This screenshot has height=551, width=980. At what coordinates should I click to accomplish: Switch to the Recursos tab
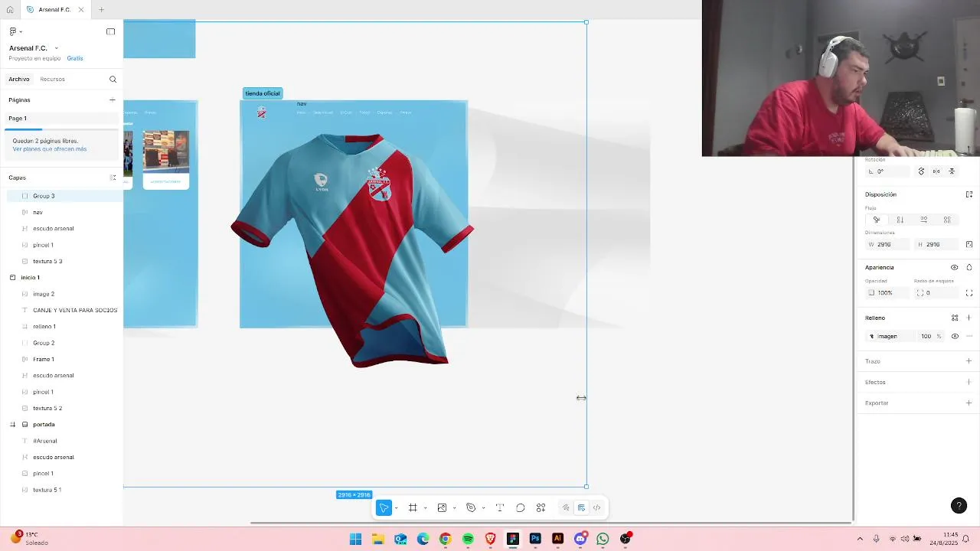(52, 79)
